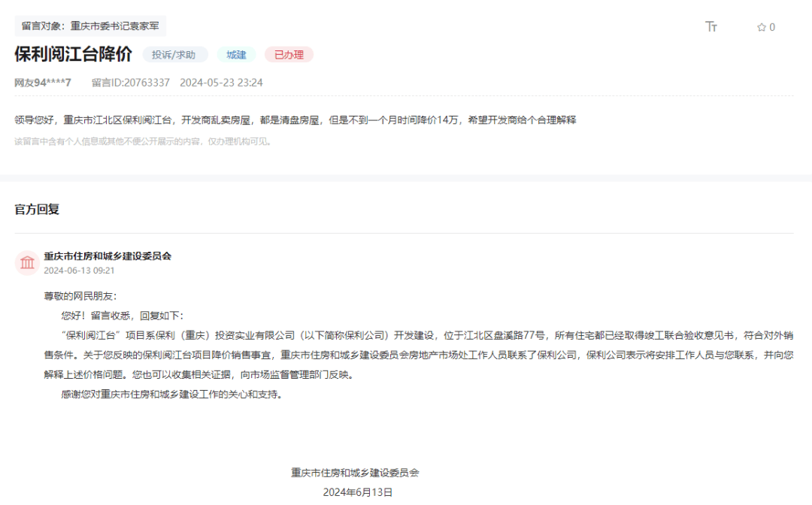Click the centered signature 重庆市住房和城乡建设委员会
This screenshot has width=812, height=505.
pyautogui.click(x=355, y=473)
